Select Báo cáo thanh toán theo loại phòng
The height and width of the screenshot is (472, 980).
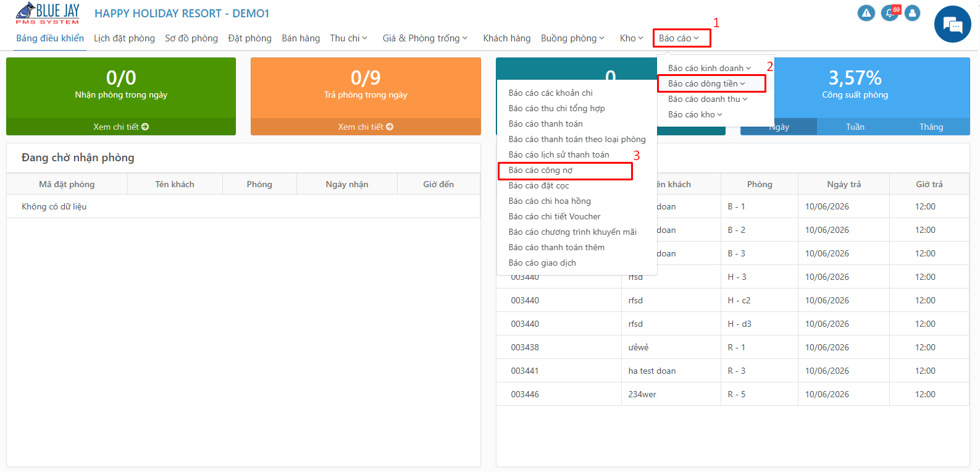pos(577,139)
